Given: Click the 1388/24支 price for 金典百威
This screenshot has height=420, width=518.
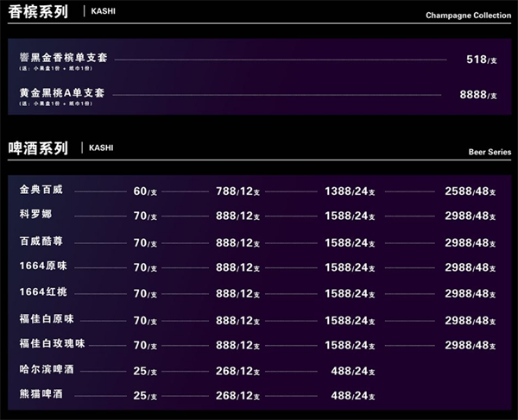Looking at the screenshot, I should (350, 191).
